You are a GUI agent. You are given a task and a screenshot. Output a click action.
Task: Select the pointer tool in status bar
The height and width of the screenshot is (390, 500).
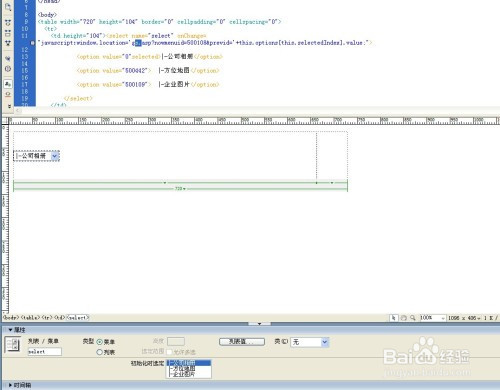click(x=394, y=318)
